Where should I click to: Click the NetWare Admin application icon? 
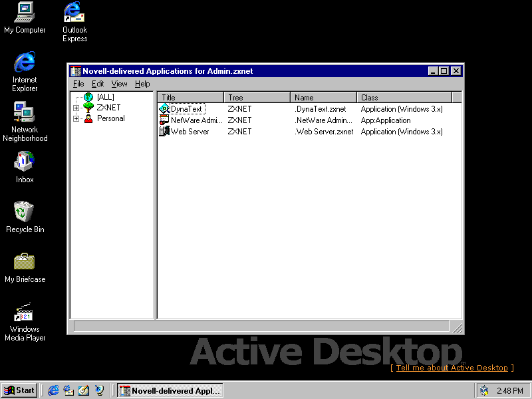point(164,120)
